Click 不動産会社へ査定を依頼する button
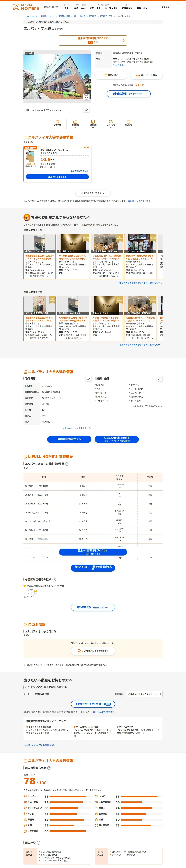Image resolution: width=186 pixels, height=868 pixels. (93, 704)
